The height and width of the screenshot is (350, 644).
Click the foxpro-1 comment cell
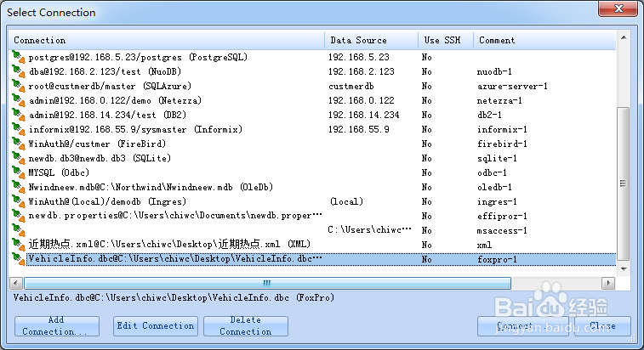click(x=497, y=259)
